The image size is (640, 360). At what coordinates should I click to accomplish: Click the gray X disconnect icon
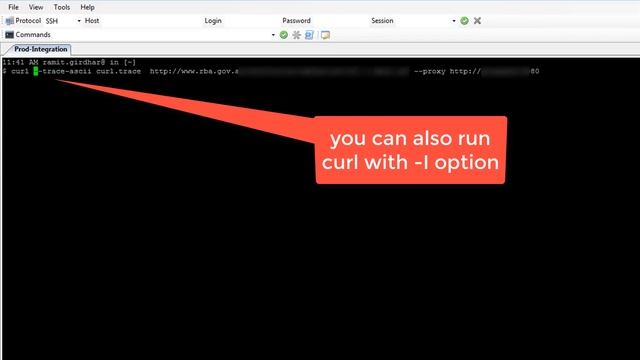click(477, 21)
